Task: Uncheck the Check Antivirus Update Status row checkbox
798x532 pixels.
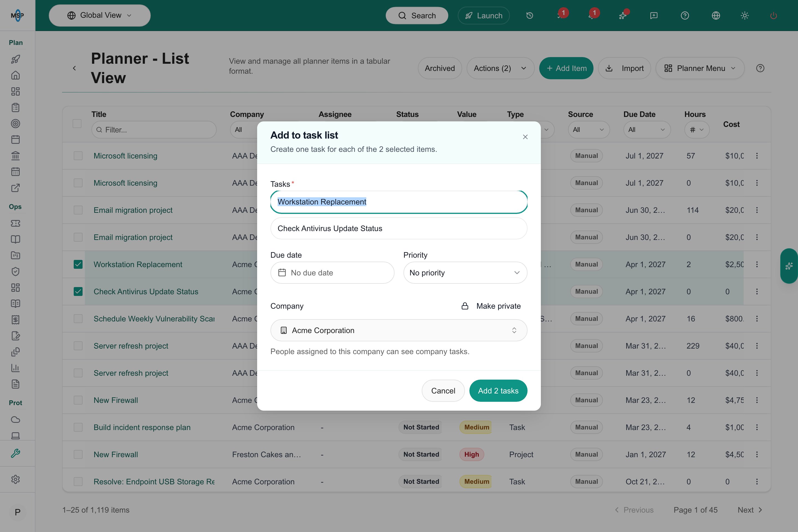Action: point(78,291)
